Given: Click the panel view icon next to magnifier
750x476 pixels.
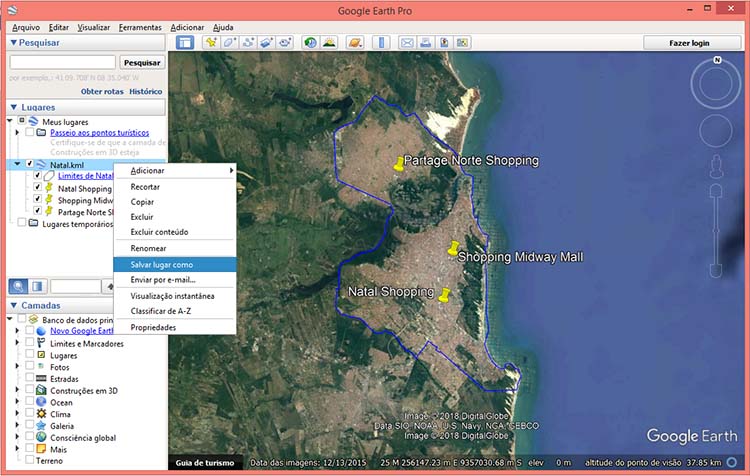Looking at the screenshot, I should point(37,286).
